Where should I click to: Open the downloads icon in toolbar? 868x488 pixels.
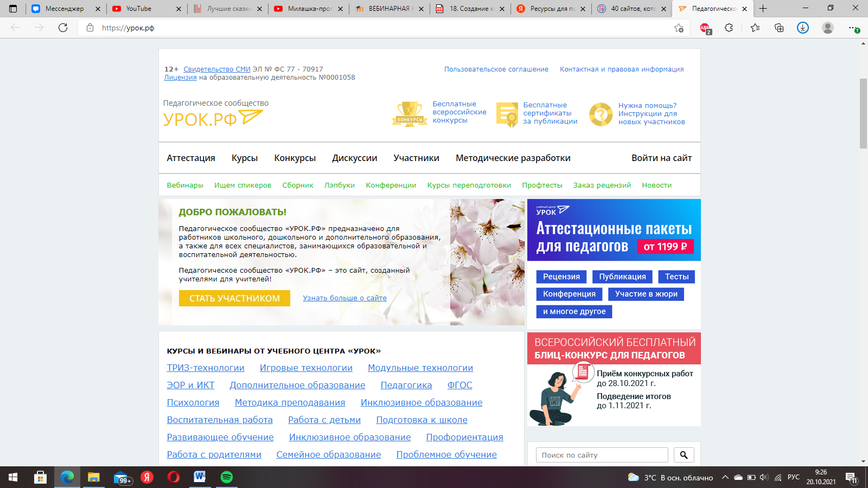pos(803,28)
